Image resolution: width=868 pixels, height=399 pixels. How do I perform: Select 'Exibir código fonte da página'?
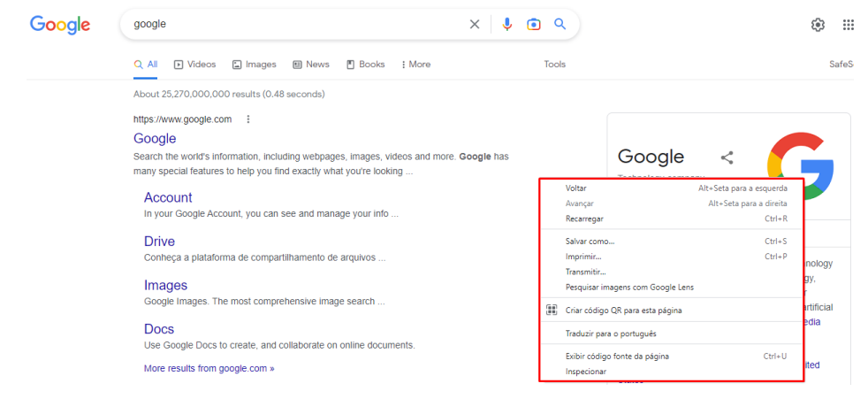(672, 357)
